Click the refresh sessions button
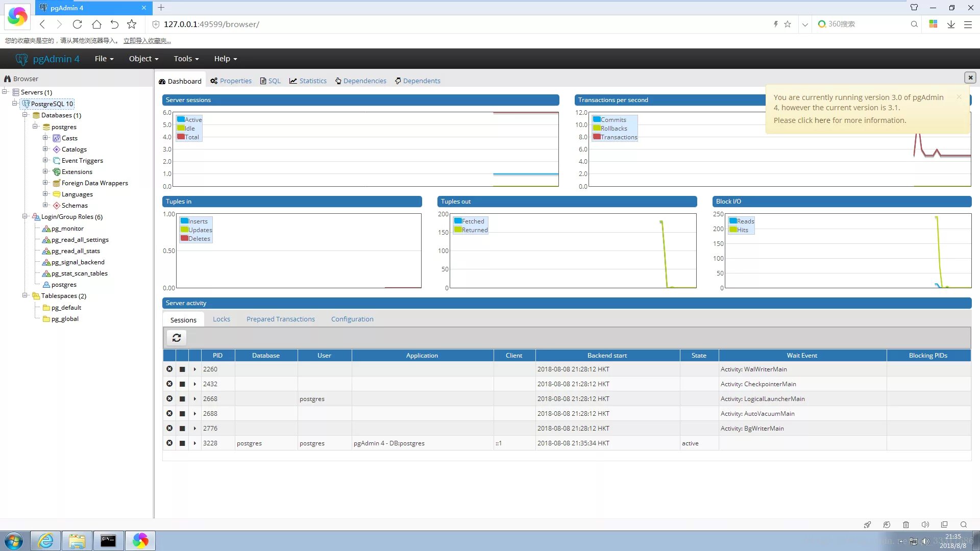The image size is (980, 551). (x=177, y=338)
